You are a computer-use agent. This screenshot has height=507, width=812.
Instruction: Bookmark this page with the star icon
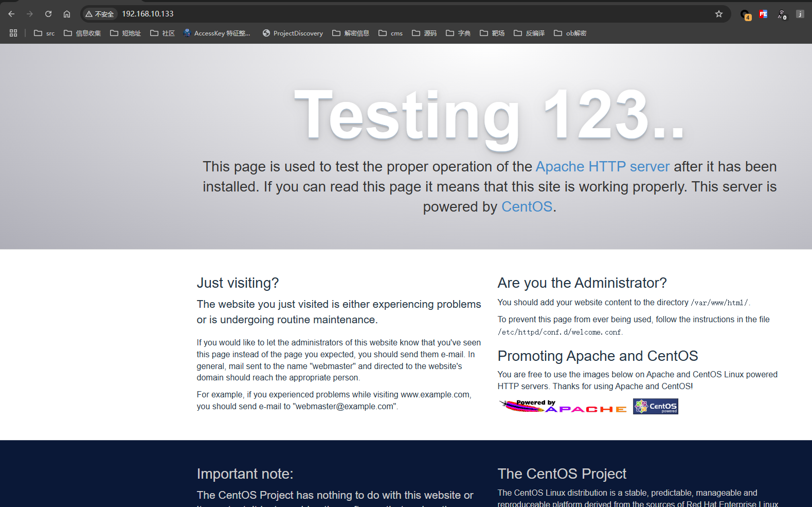tap(719, 14)
